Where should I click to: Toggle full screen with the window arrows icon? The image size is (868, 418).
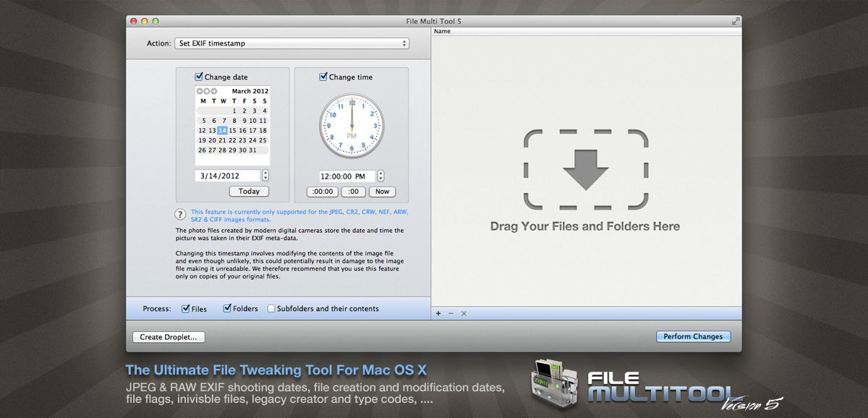pos(736,22)
